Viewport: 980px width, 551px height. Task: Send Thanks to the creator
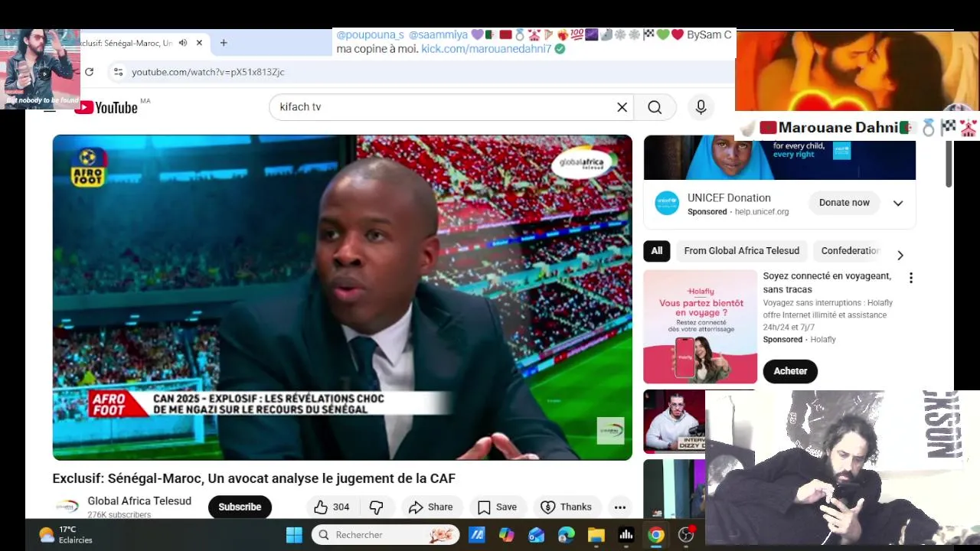[x=566, y=507]
